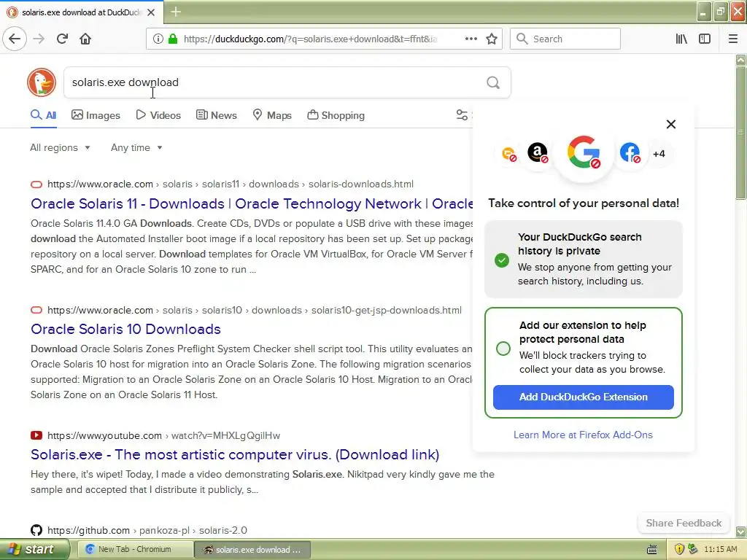The width and height of the screenshot is (747, 560).
Task: Click the security shield tray icon
Action: [679, 549]
